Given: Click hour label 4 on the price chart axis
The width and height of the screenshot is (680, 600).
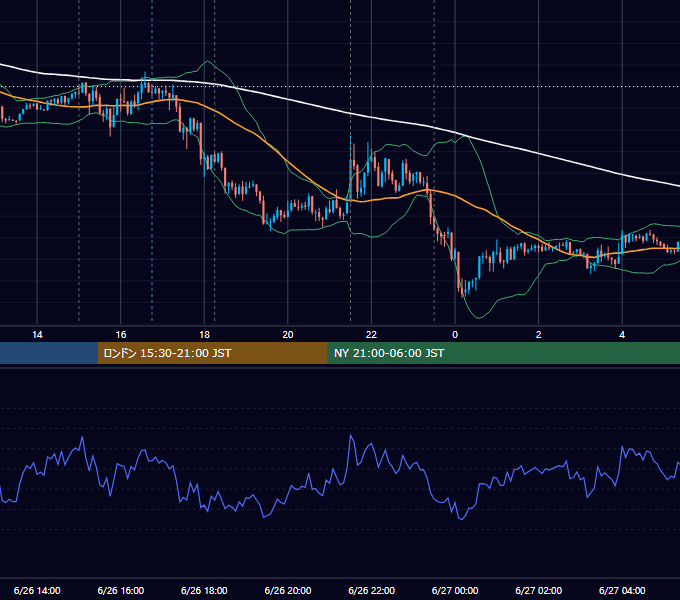Looking at the screenshot, I should [622, 335].
